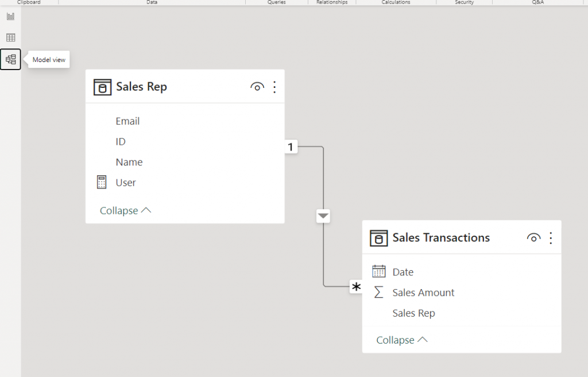
Task: Click the many-side asterisk relationship marker
Action: tap(357, 287)
